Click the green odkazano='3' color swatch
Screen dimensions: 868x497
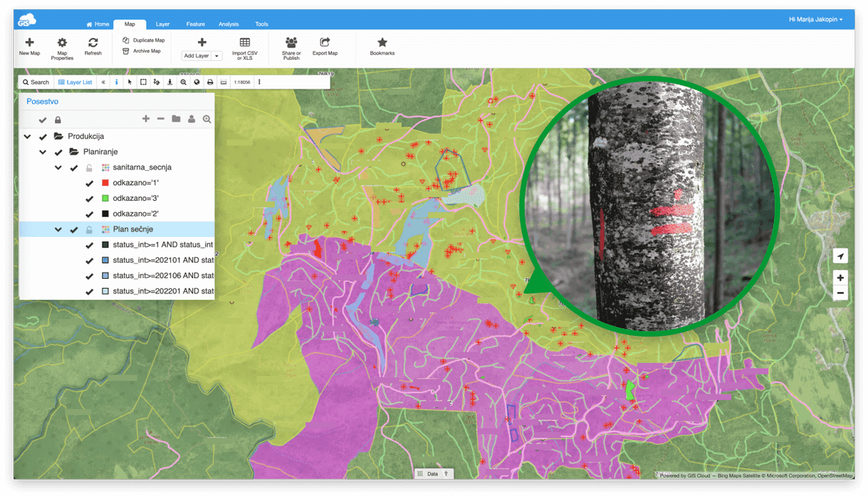point(105,199)
